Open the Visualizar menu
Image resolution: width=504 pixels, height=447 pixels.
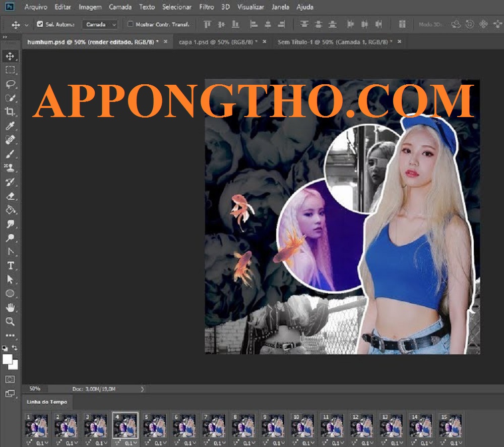(250, 7)
